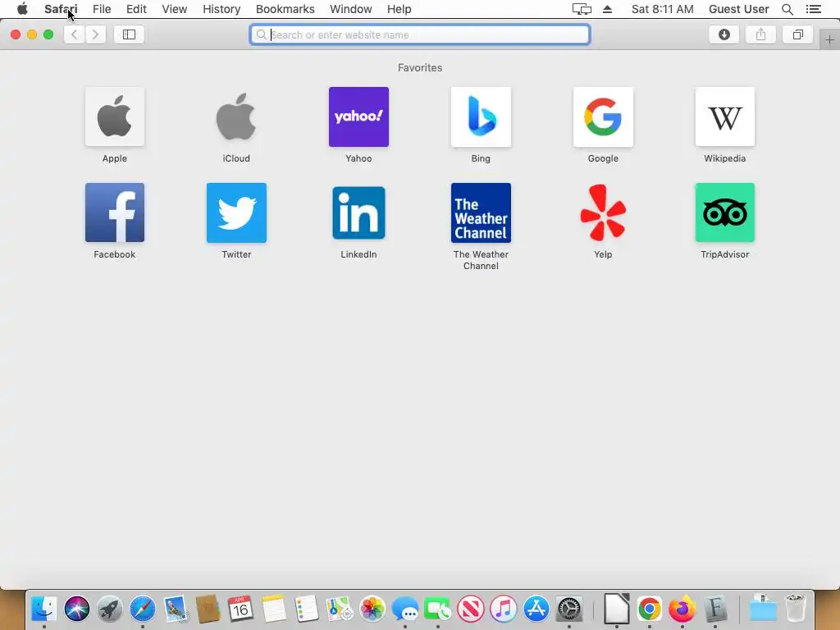Open Messages in the Dock
The width and height of the screenshot is (840, 630).
[x=405, y=609]
